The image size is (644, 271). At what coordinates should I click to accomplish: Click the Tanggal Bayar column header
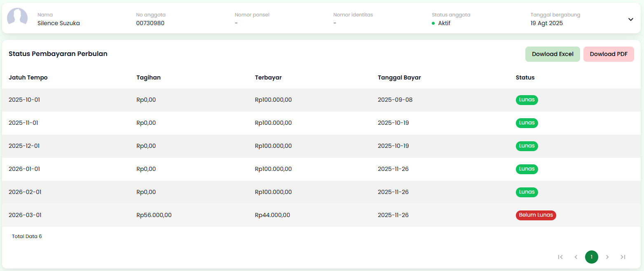(x=399, y=77)
